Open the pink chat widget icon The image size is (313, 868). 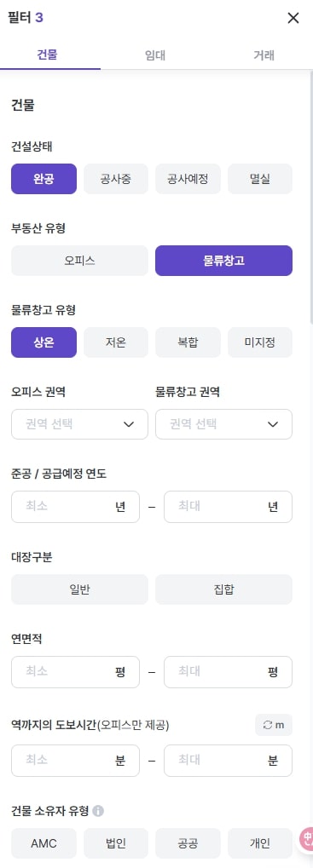pyautogui.click(x=306, y=839)
